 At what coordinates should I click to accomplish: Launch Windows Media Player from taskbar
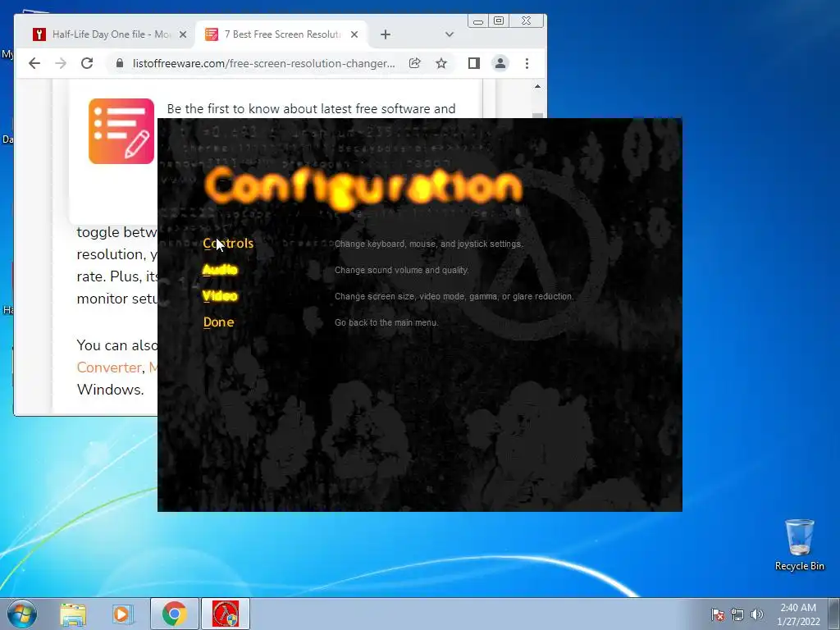click(x=122, y=614)
